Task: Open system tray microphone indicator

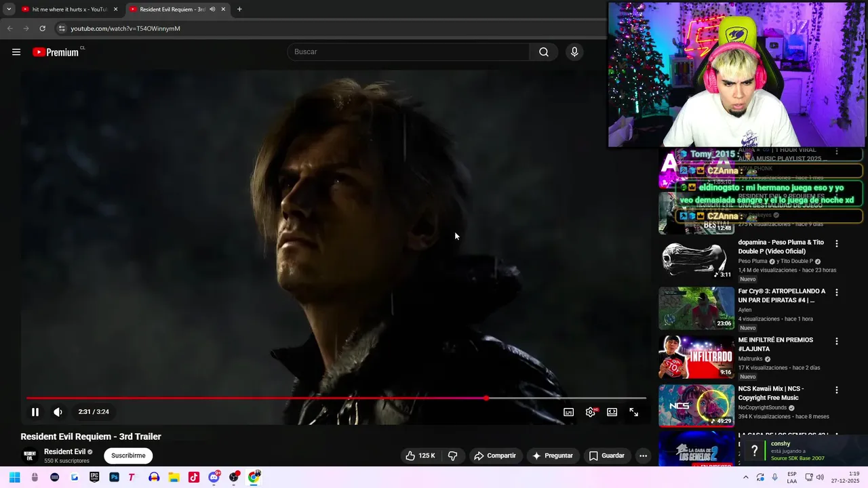Action: (774, 477)
